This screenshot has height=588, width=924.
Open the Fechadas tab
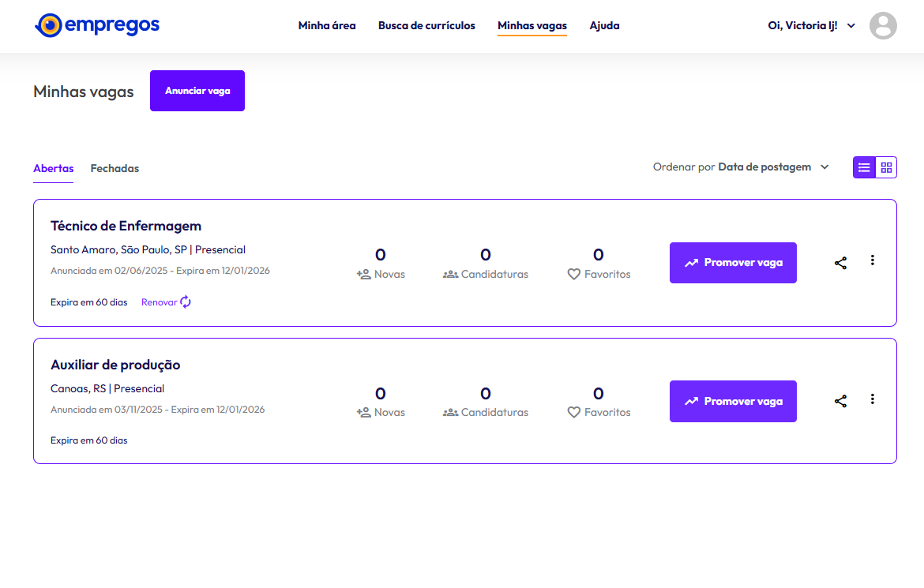tap(115, 168)
